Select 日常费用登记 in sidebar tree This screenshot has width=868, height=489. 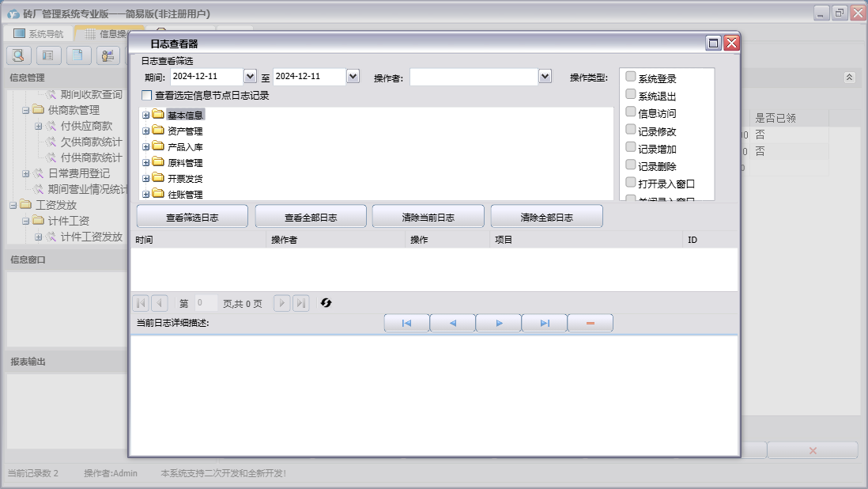[x=78, y=173]
